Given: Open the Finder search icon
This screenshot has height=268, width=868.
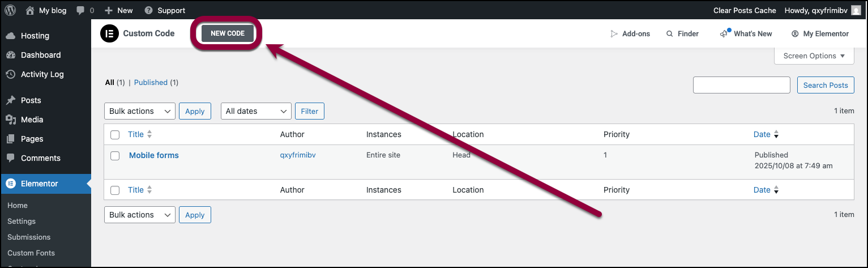Looking at the screenshot, I should [670, 34].
